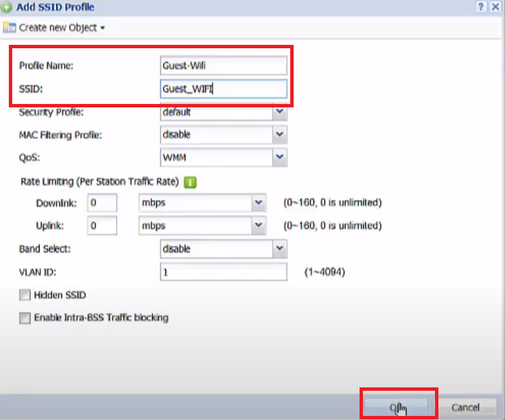Screen dimensions: 505x420
Task: Expand the Downlink unit mbps dropdown
Action: point(258,203)
